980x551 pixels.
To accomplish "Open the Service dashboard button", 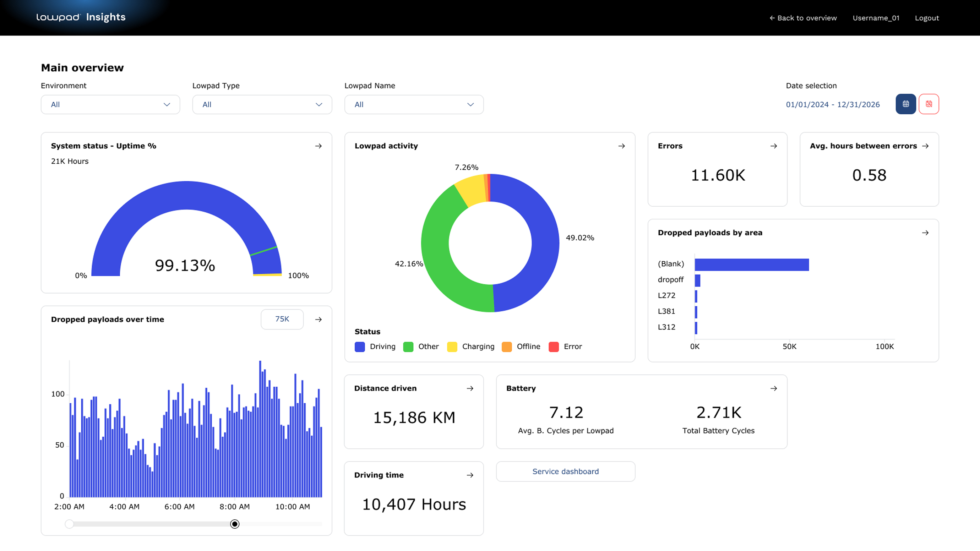I will tap(565, 471).
